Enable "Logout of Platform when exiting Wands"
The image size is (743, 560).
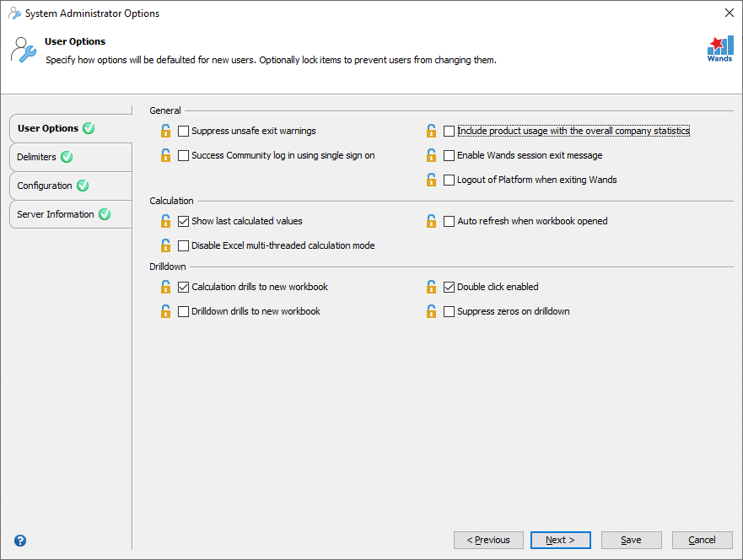(450, 180)
